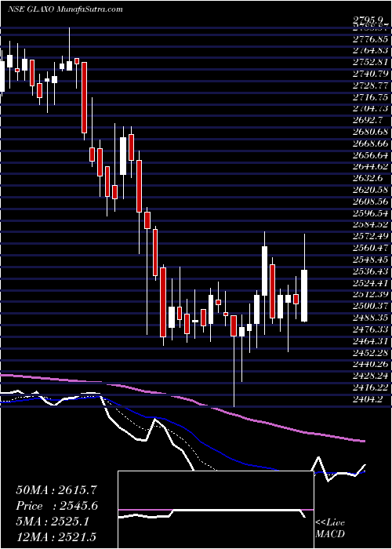Select the 2632.6 price axis label

pyautogui.click(x=368, y=178)
